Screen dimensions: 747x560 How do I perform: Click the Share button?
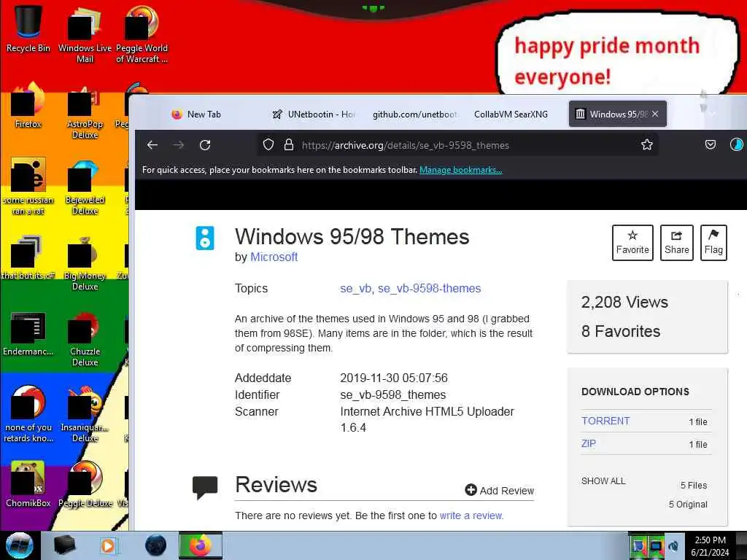tap(676, 242)
